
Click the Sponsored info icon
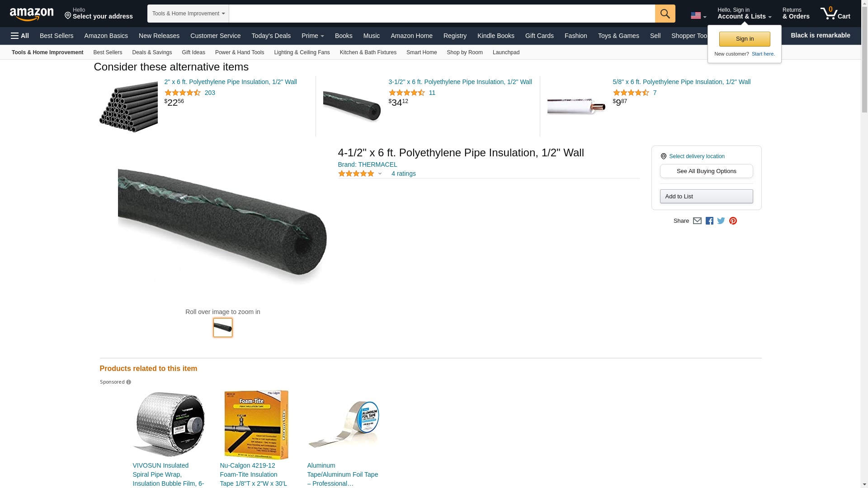[128, 382]
